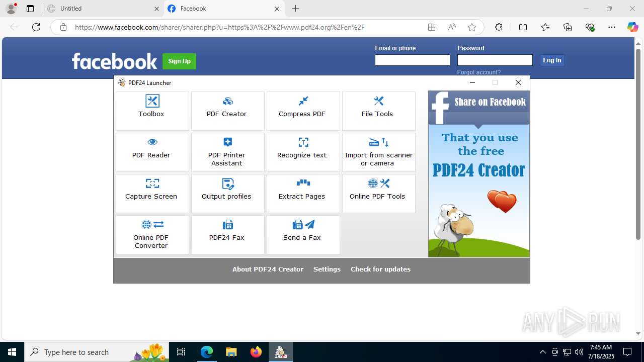Image resolution: width=644 pixels, height=362 pixels.
Task: Click Check for updates
Action: tap(380, 269)
